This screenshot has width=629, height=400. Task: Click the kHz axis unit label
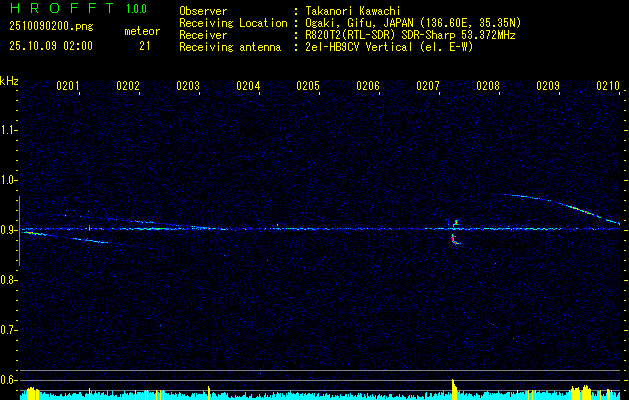pyautogui.click(x=10, y=81)
